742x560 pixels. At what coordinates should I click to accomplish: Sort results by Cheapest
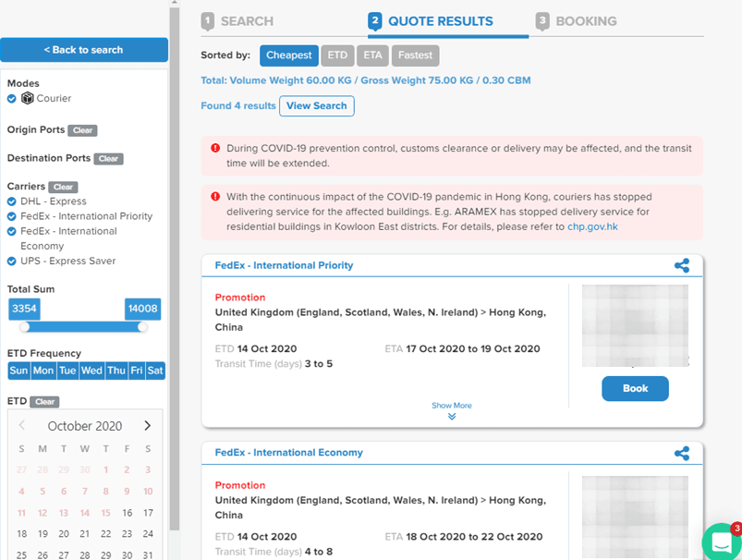288,55
